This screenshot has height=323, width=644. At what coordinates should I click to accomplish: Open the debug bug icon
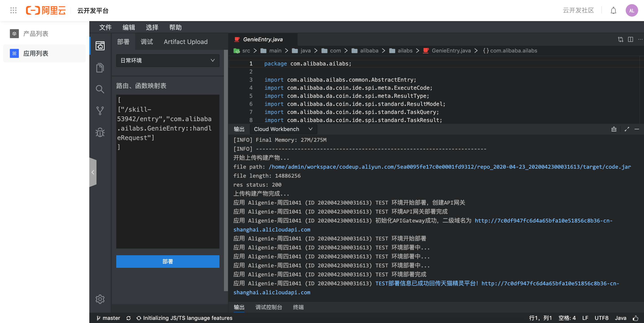point(100,132)
